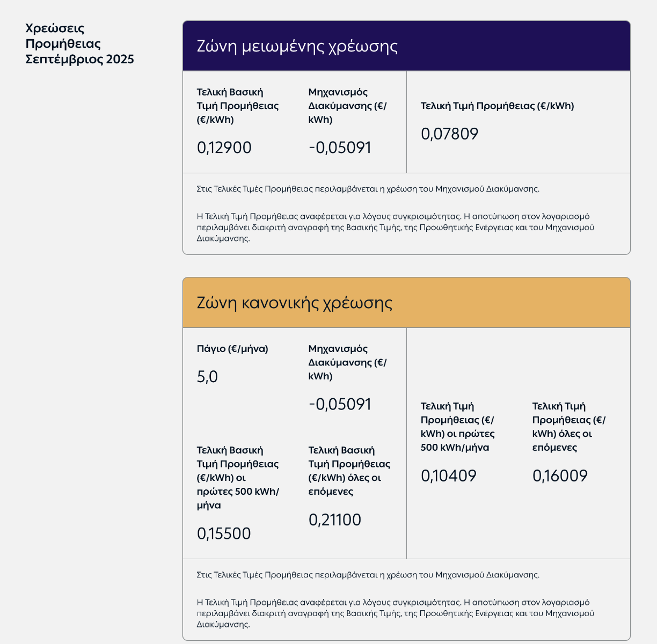Click the normal zone 'Η Τελική Τιμή Προμήθειας αναφέρεται' note

tap(396, 613)
